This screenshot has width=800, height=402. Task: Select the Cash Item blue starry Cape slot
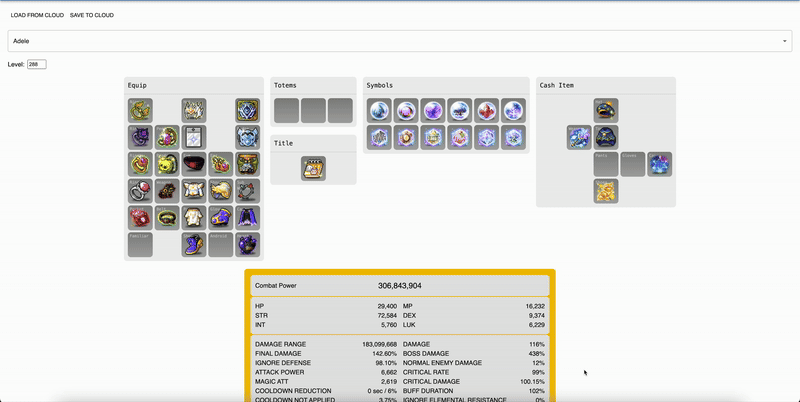coord(660,164)
